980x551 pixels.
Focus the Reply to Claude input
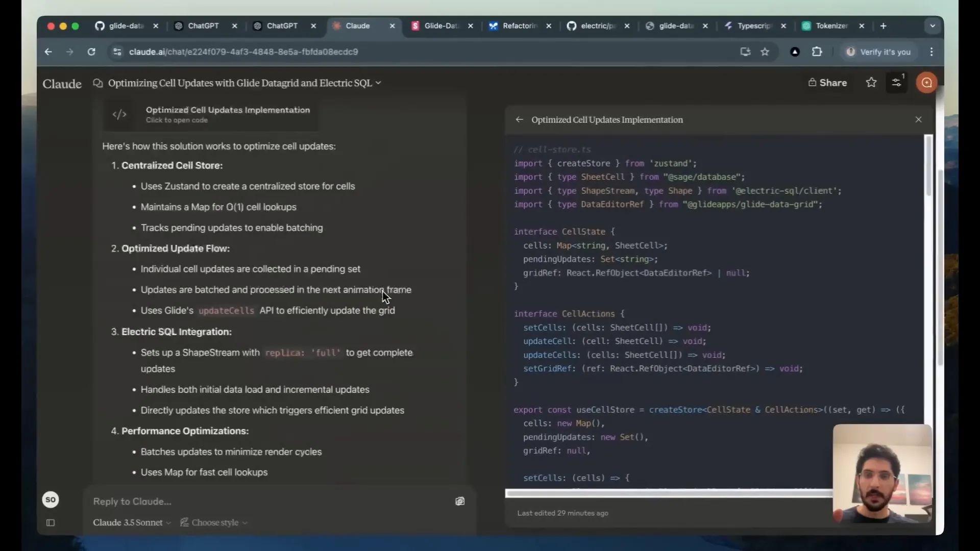271,502
